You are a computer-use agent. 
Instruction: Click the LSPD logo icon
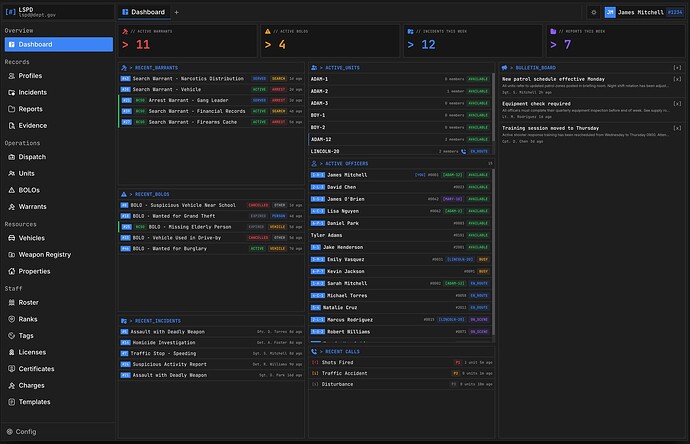11,12
